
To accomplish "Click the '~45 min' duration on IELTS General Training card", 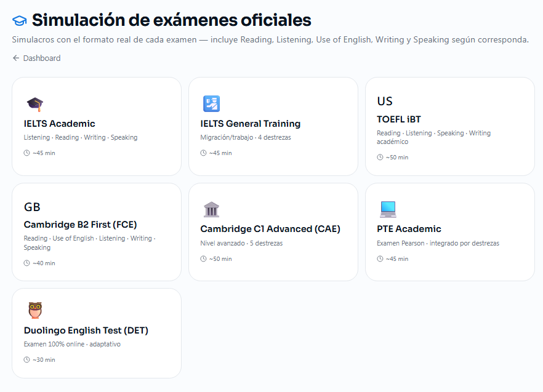I will click(220, 153).
